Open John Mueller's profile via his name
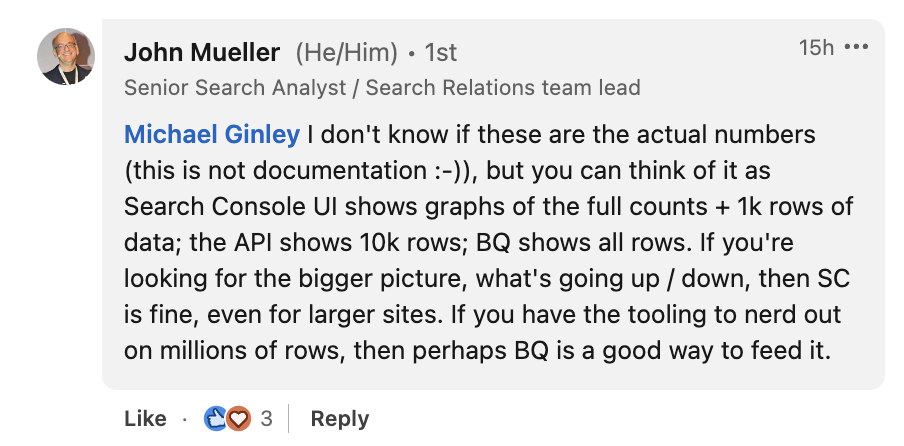Viewport: 904px width, 446px height. 202,51
